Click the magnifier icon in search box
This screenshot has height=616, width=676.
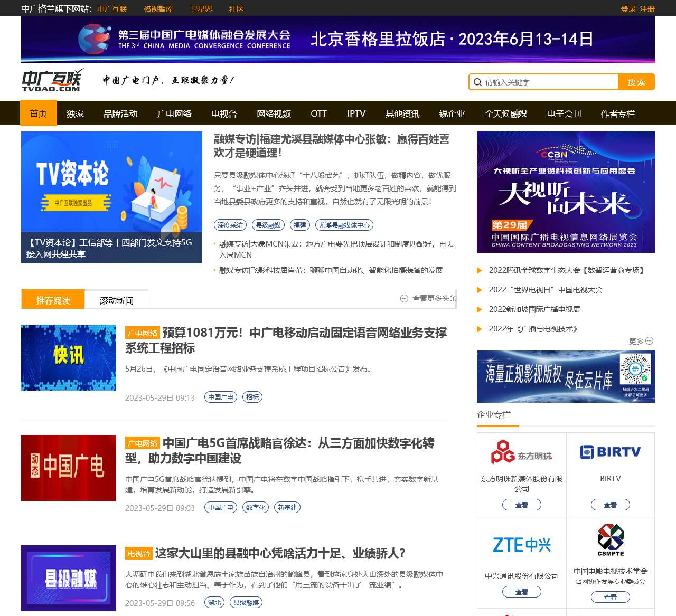click(x=477, y=82)
